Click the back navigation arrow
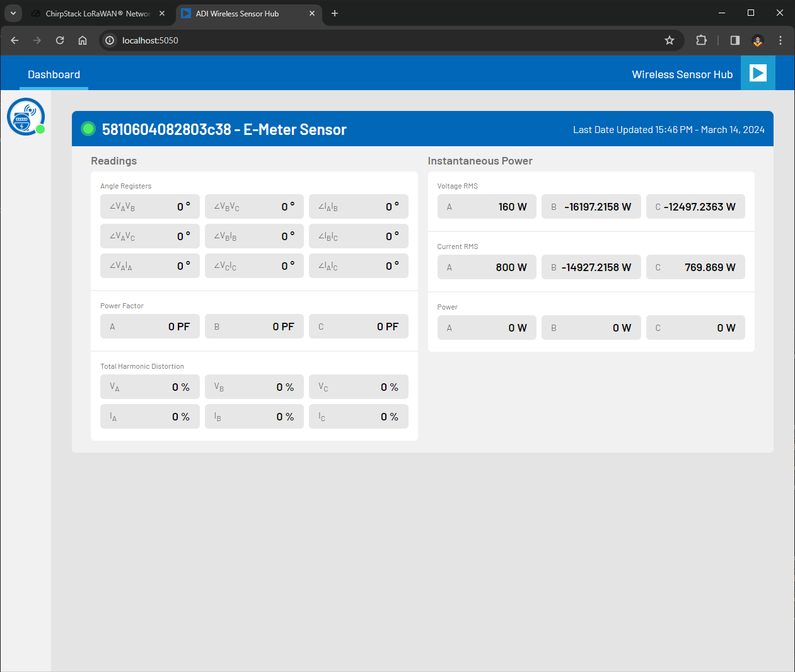Screen dimensions: 795x672 pyautogui.click(x=14, y=40)
